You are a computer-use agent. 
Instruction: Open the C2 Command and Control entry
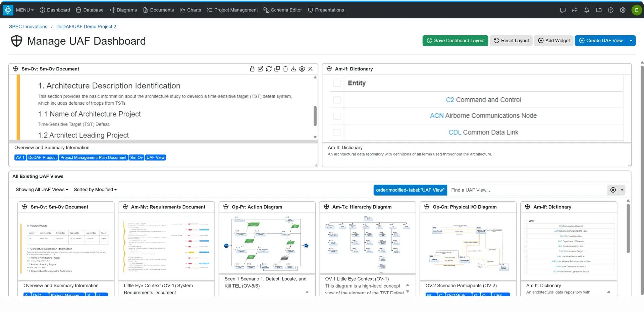coord(483,100)
